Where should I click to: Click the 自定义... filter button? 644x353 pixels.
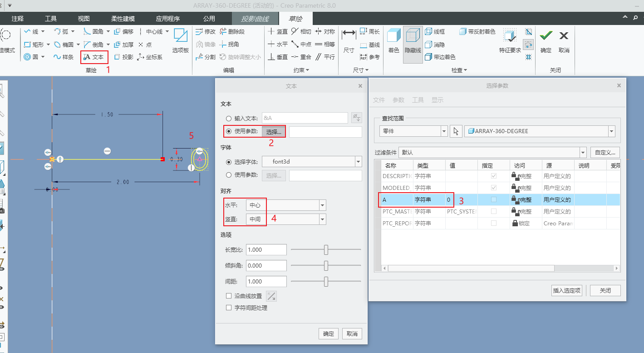(x=605, y=153)
